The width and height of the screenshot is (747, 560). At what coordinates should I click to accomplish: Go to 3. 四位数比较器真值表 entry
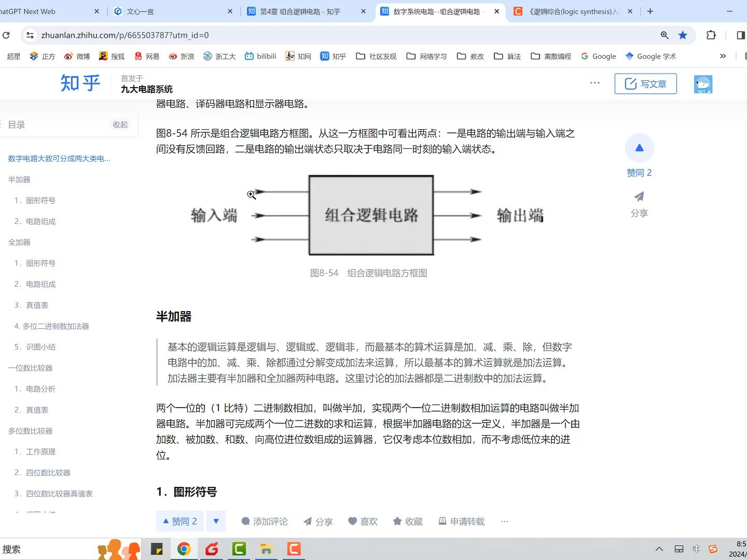coord(53,494)
